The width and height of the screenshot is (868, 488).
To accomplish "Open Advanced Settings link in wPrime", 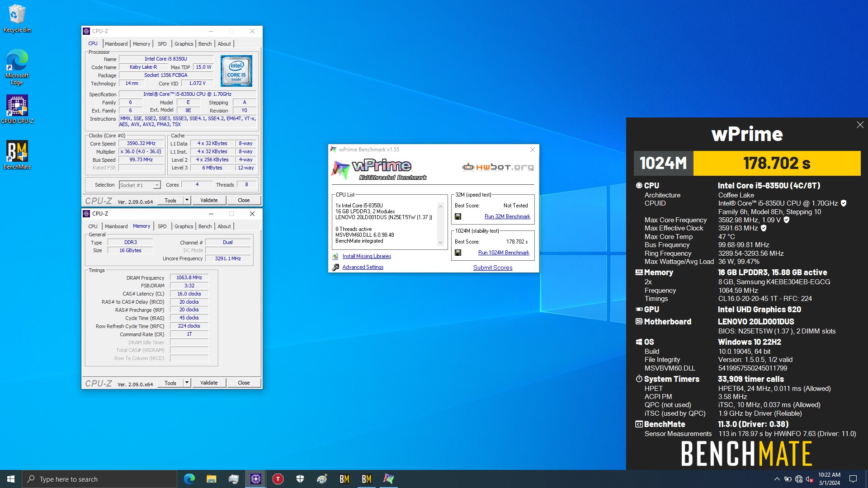I will [363, 267].
